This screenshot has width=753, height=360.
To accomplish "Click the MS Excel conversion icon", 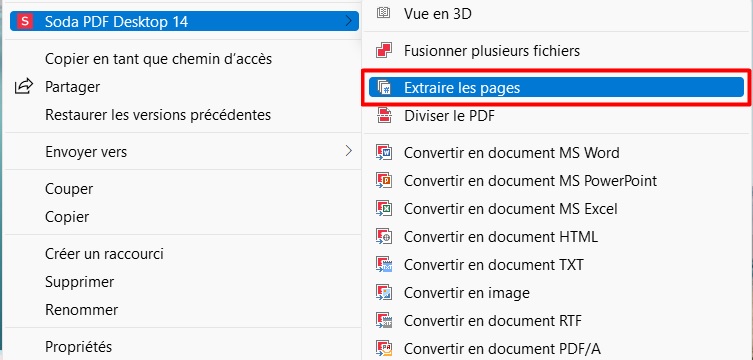I will pos(384,208).
